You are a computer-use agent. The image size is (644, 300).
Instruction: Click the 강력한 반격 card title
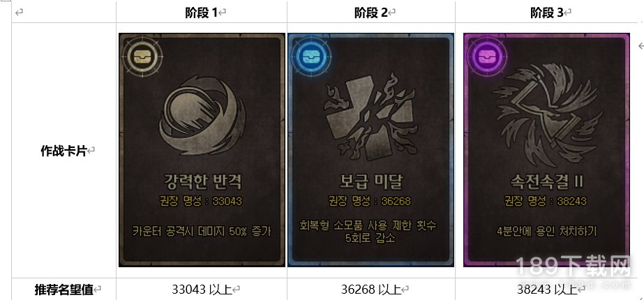[x=201, y=181]
